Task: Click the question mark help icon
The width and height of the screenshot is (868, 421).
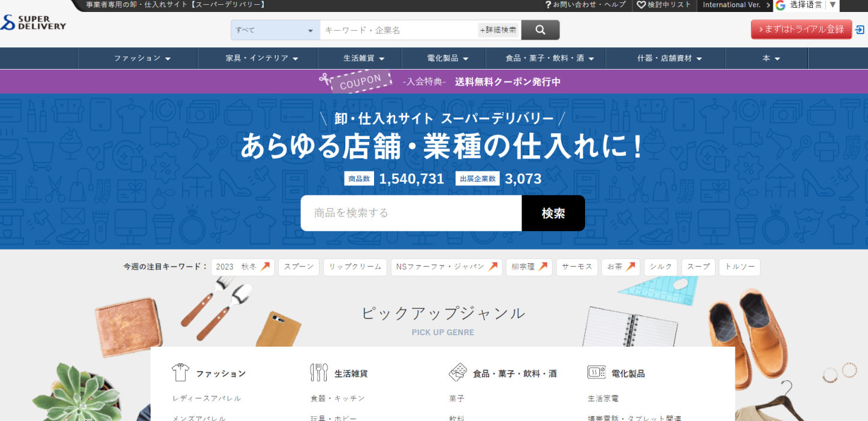Action: coord(549,5)
